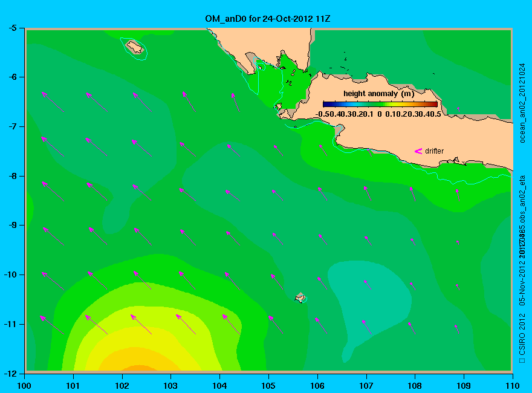
Task: Click the small island near 102E, 5.4S
Action: [135, 47]
